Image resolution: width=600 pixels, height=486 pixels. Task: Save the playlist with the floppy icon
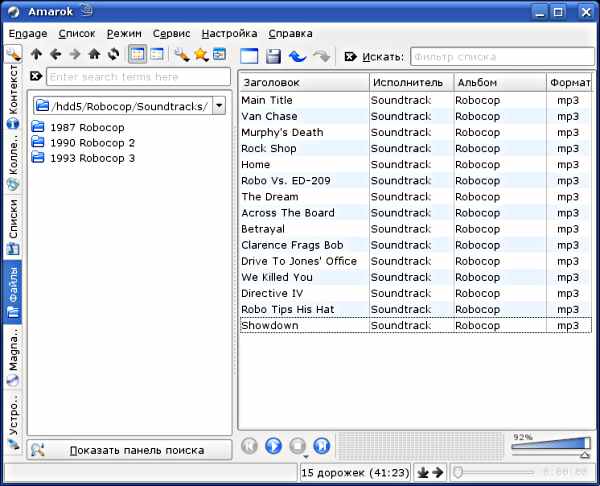pyautogui.click(x=273, y=56)
